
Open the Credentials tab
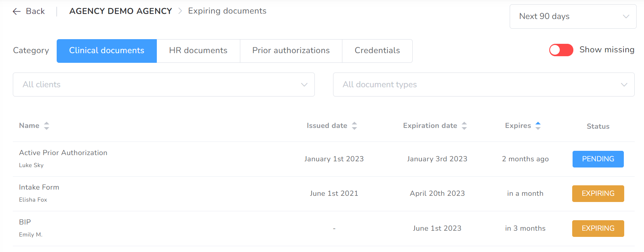coord(377,51)
